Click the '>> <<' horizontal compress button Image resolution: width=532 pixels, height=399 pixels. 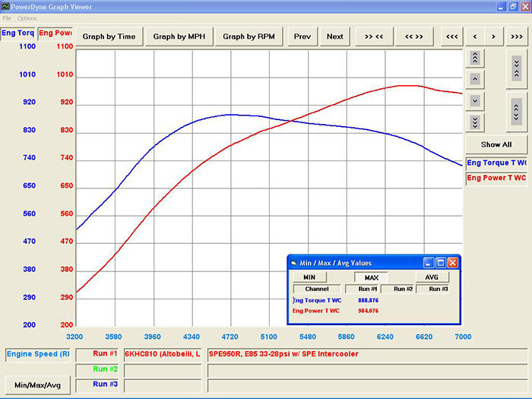[374, 36]
